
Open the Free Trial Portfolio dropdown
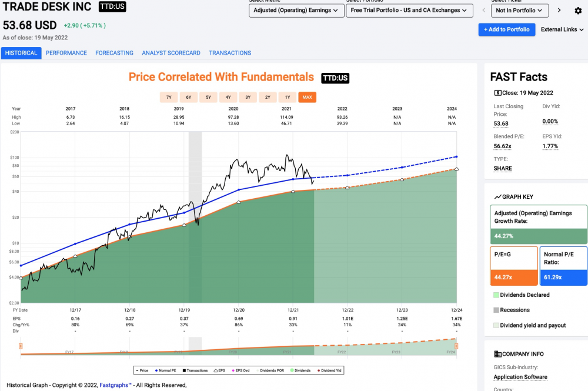pyautogui.click(x=409, y=10)
